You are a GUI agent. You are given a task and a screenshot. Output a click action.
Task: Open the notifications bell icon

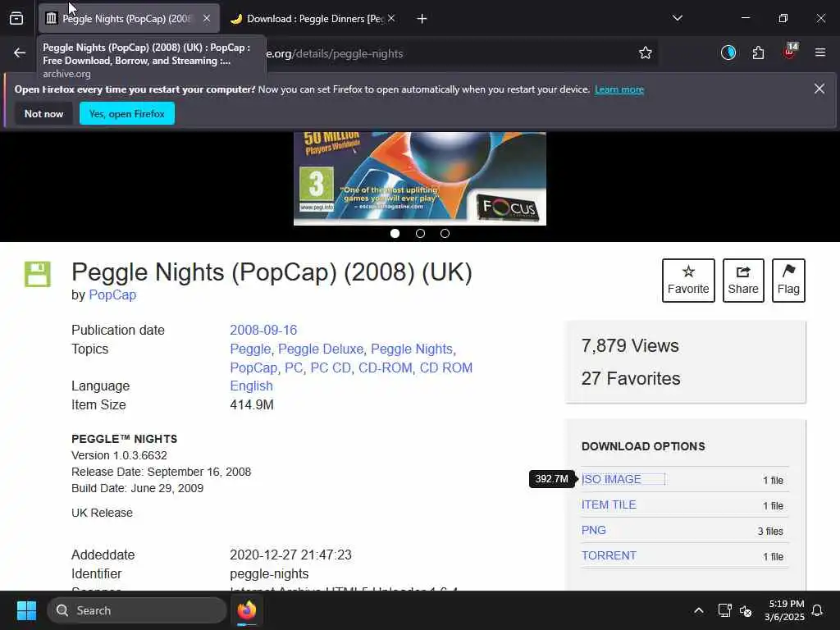pyautogui.click(x=818, y=610)
